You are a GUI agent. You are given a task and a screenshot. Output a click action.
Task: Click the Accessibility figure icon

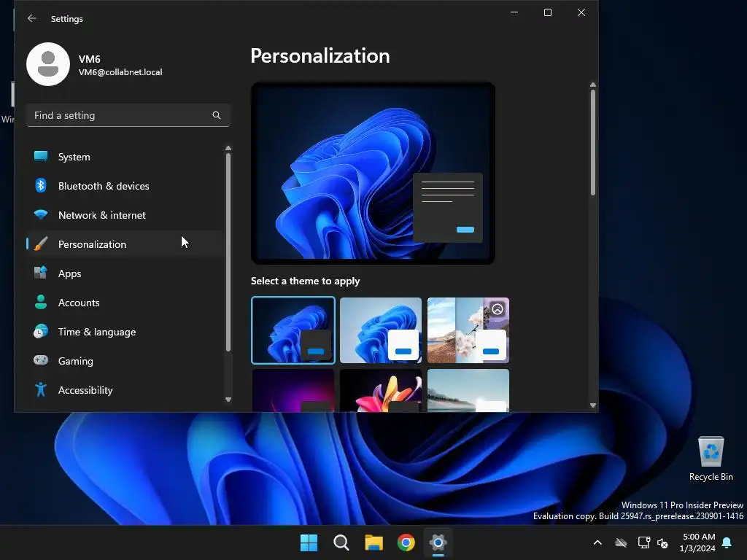tap(41, 389)
